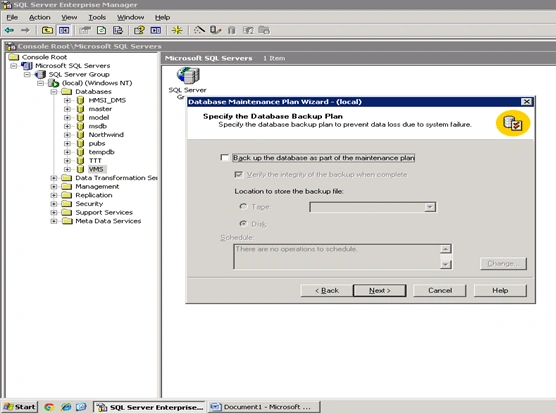Click the third quick launch icon on taskbar
Image resolution: width=556 pixels, height=414 pixels.
(81, 407)
